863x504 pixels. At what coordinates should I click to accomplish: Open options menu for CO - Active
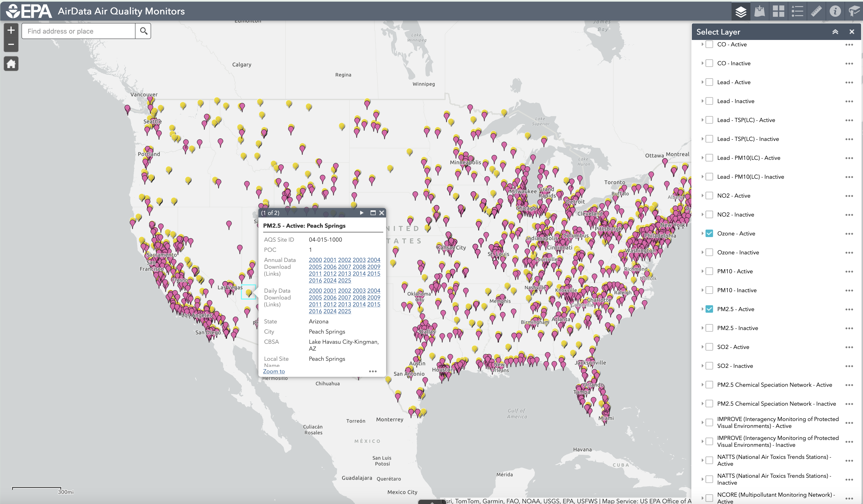pos(849,45)
